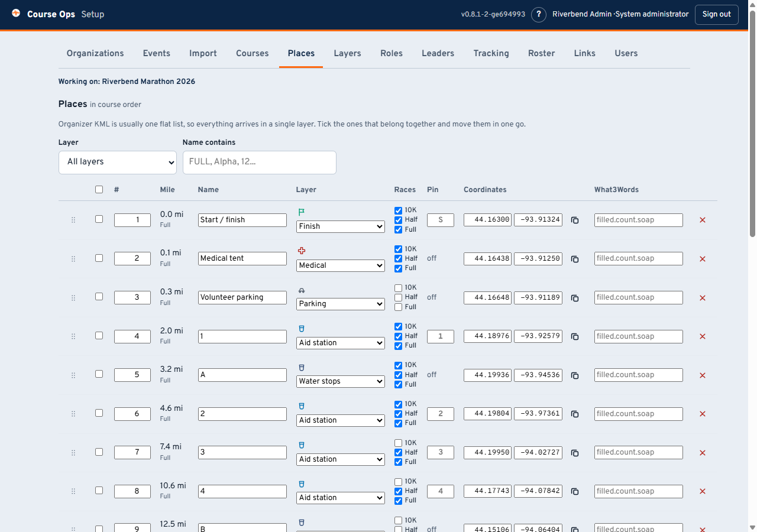Enable 10K race for the 7.4 mi row

tap(398, 443)
